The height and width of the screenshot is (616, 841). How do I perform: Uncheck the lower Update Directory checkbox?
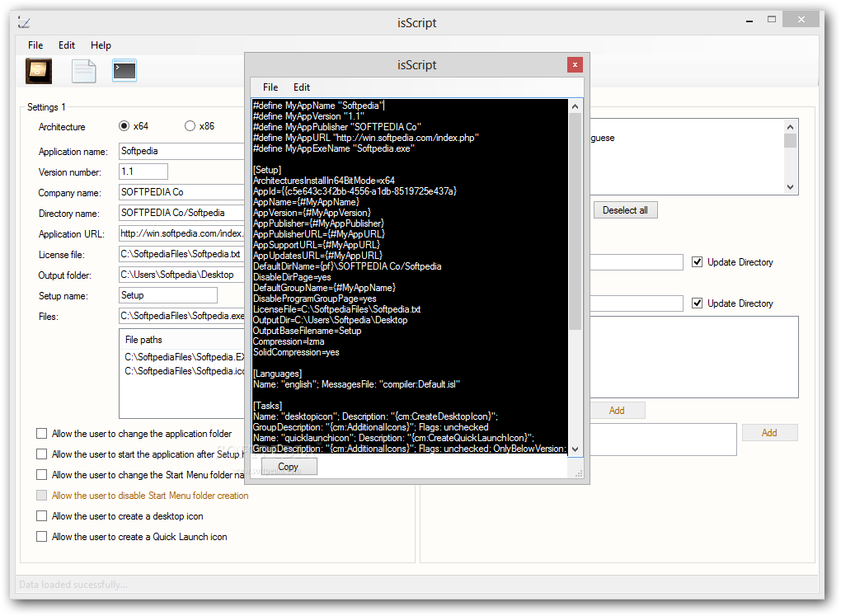pos(697,303)
